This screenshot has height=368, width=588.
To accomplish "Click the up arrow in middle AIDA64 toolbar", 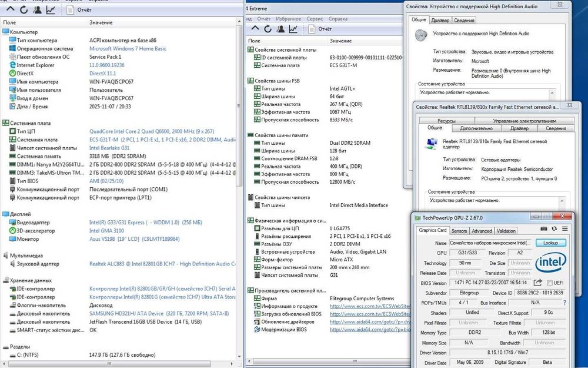I will tap(255, 28).
